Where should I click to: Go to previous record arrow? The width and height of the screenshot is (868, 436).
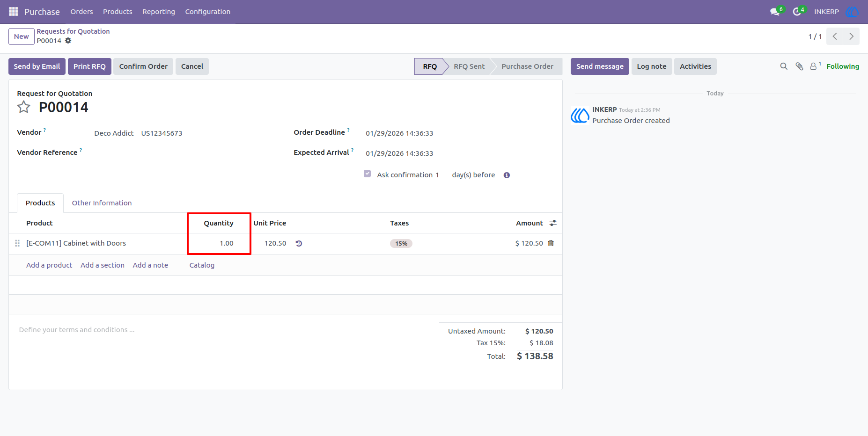click(835, 36)
